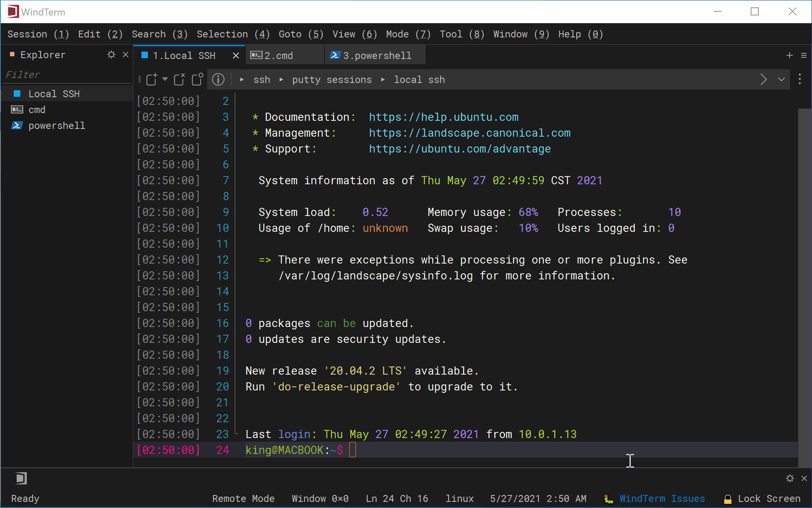
Task: Open the https://help.ubuntu.com link
Action: [444, 117]
